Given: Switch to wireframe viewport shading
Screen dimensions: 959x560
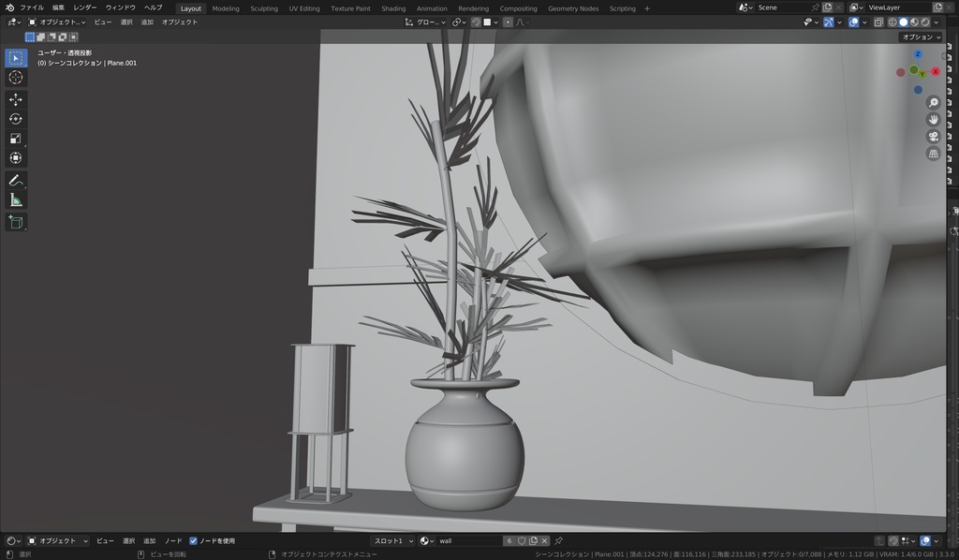Looking at the screenshot, I should [x=893, y=22].
